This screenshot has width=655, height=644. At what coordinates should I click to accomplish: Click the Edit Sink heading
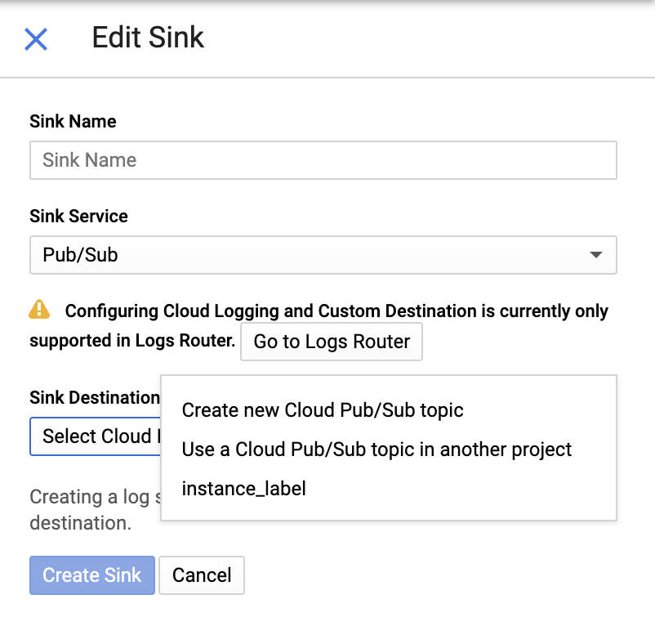(148, 38)
